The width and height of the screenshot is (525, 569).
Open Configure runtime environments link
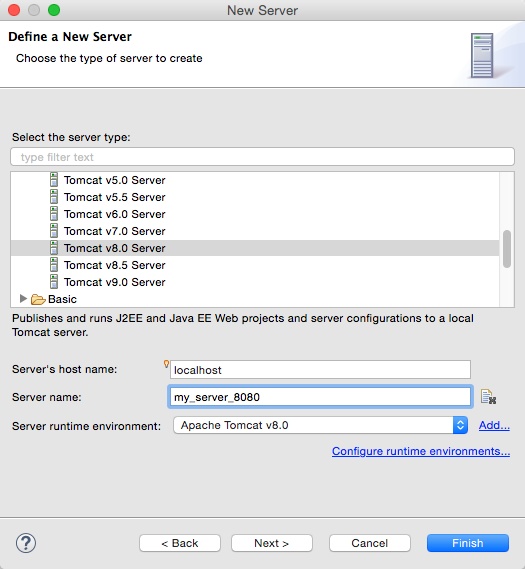[x=421, y=451]
